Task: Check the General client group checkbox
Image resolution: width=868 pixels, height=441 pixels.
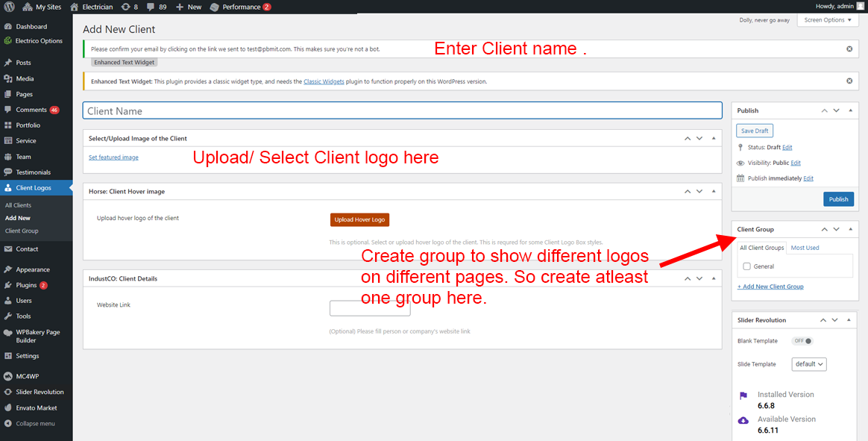Action: pyautogui.click(x=746, y=266)
